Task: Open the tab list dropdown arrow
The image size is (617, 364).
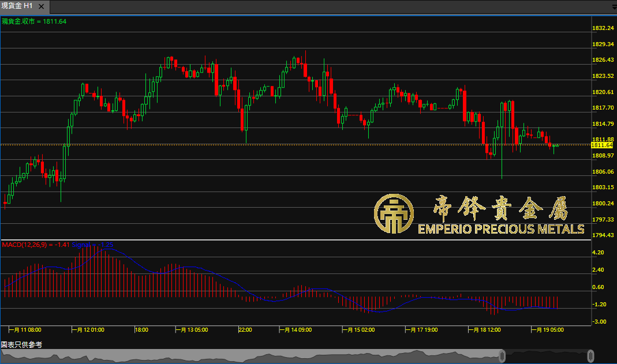Action: coord(613,7)
